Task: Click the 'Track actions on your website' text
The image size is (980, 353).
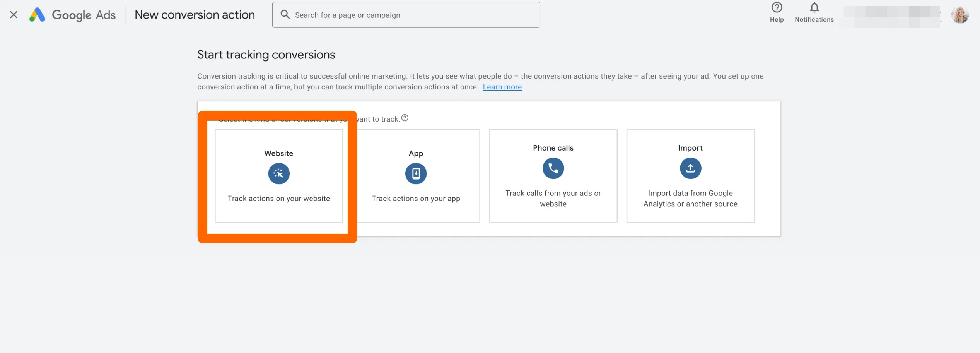Action: (279, 199)
